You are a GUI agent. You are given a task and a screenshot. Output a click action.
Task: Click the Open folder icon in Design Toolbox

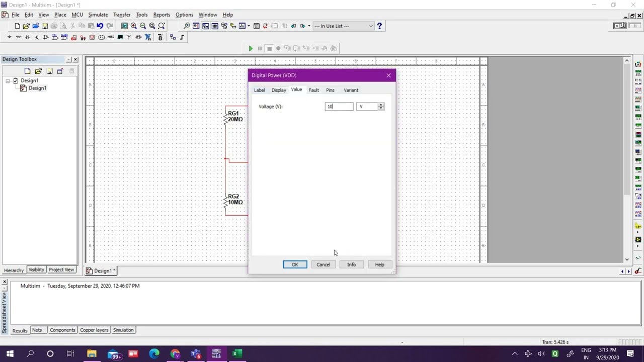click(x=38, y=71)
